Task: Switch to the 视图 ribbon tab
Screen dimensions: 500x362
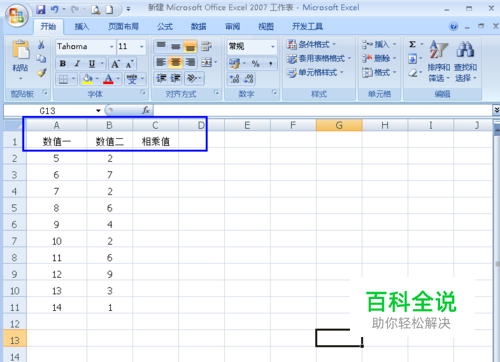Action: point(266,26)
